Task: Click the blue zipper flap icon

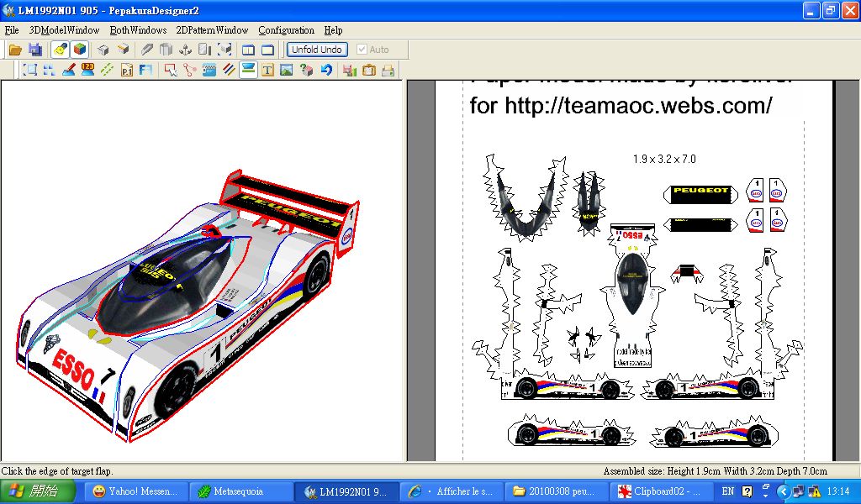Action: (209, 70)
